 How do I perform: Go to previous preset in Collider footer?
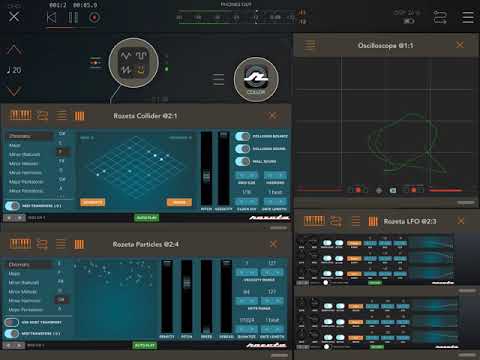tap(9, 218)
